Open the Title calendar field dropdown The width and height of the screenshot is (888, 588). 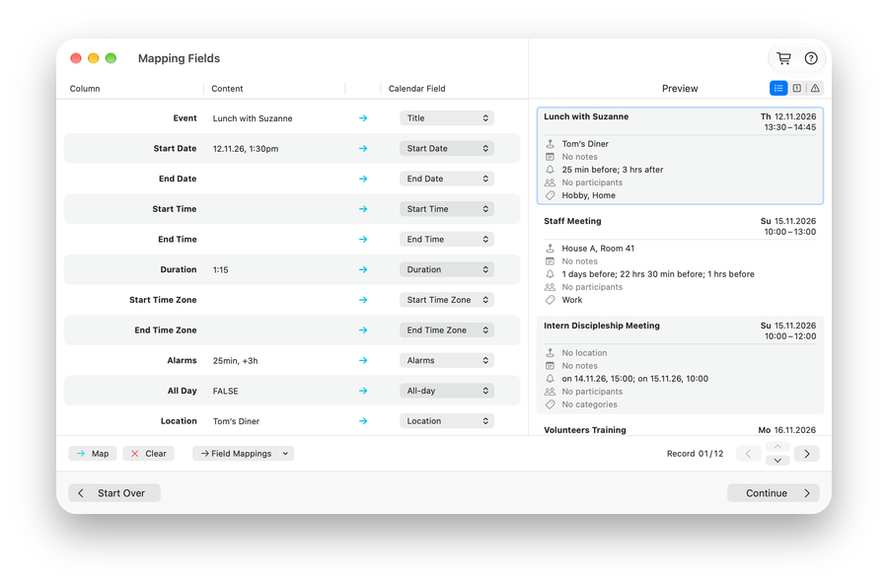(447, 117)
